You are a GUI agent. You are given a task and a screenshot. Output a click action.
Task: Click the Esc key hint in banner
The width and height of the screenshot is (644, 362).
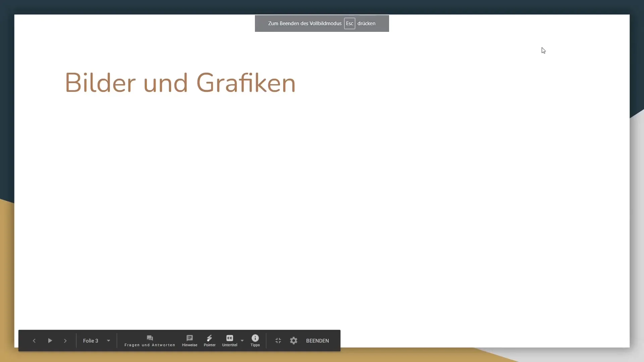350,23
